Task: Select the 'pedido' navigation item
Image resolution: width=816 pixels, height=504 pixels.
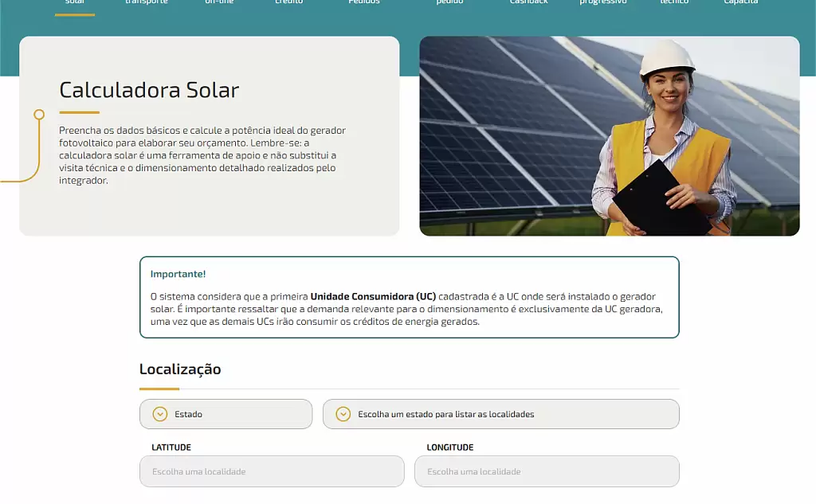Action: point(449,3)
